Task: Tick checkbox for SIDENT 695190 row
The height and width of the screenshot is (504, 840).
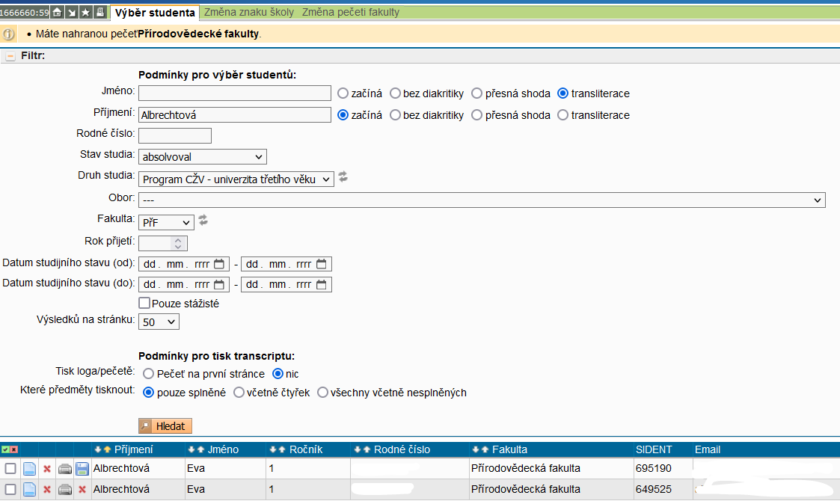Action: coord(10,469)
